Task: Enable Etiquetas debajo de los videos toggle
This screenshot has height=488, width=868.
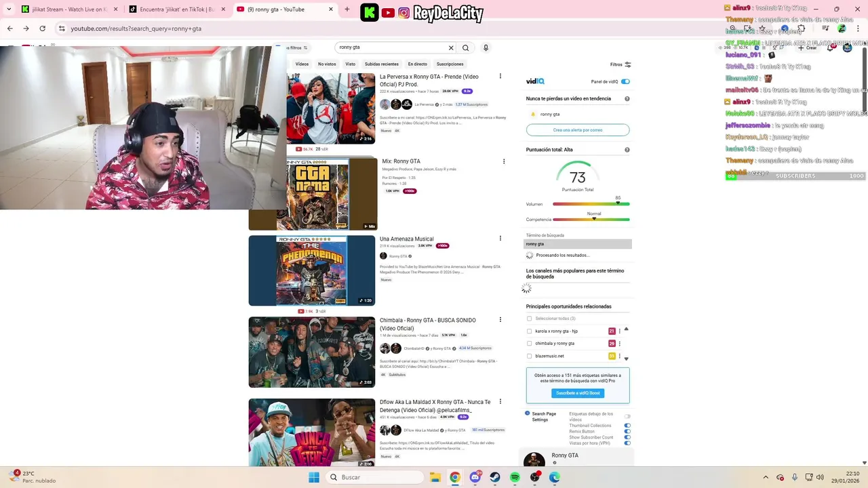Action: (627, 416)
